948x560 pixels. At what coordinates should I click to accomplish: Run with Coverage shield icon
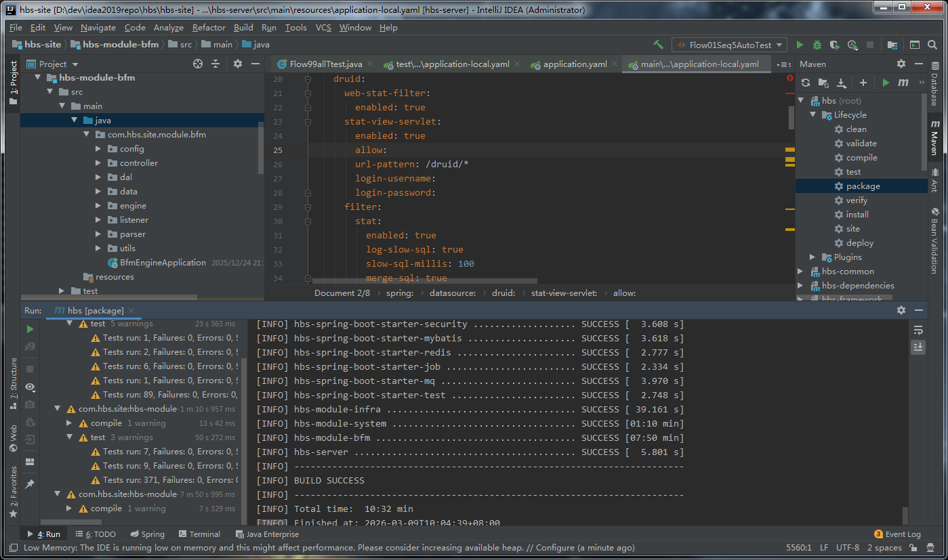click(835, 45)
